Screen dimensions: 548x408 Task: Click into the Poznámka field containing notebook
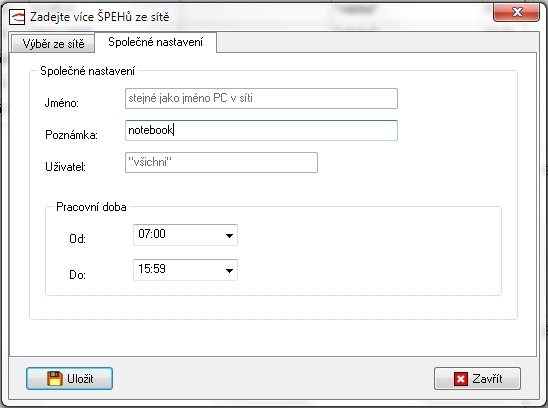[261, 130]
